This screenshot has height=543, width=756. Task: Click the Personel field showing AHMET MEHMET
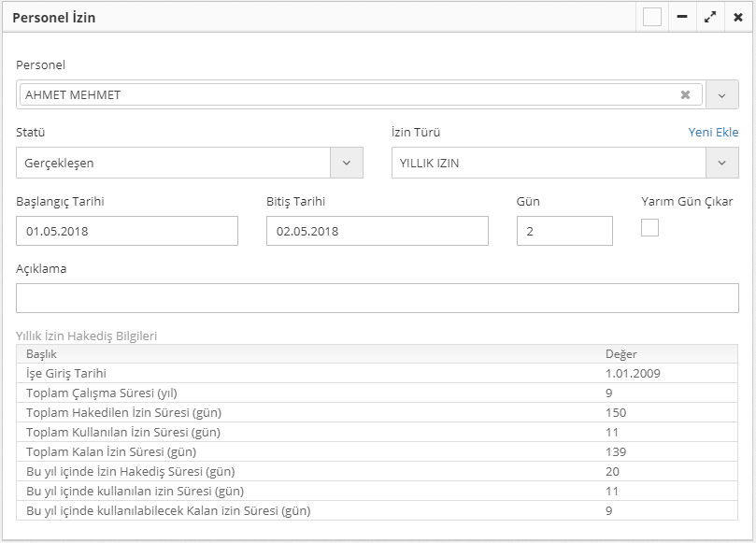click(346, 94)
